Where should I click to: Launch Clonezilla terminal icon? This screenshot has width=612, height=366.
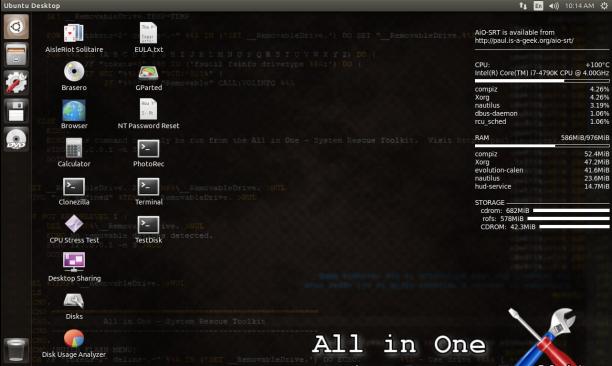point(74,191)
